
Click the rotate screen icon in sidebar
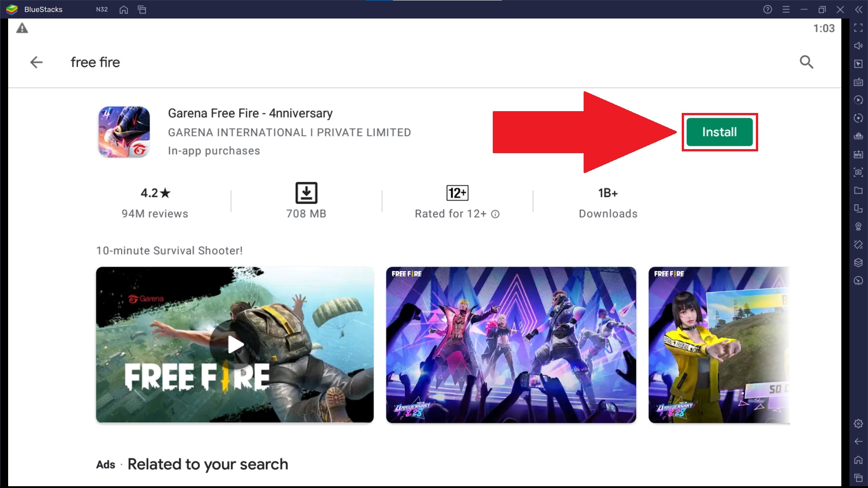pyautogui.click(x=858, y=244)
